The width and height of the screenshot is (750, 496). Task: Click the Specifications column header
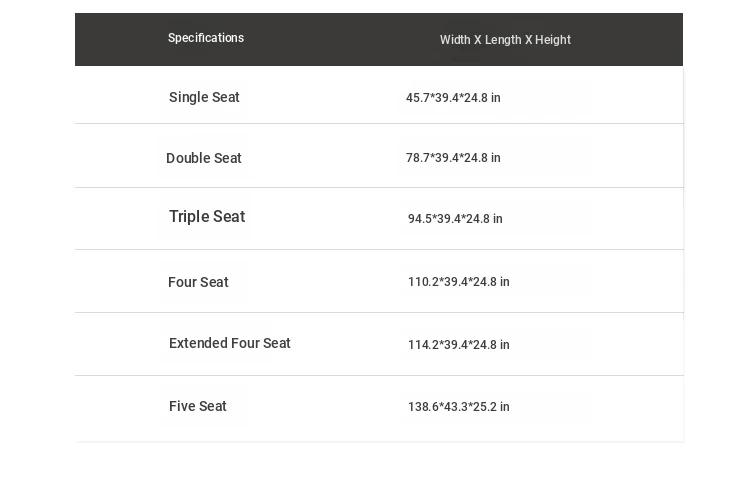206,38
